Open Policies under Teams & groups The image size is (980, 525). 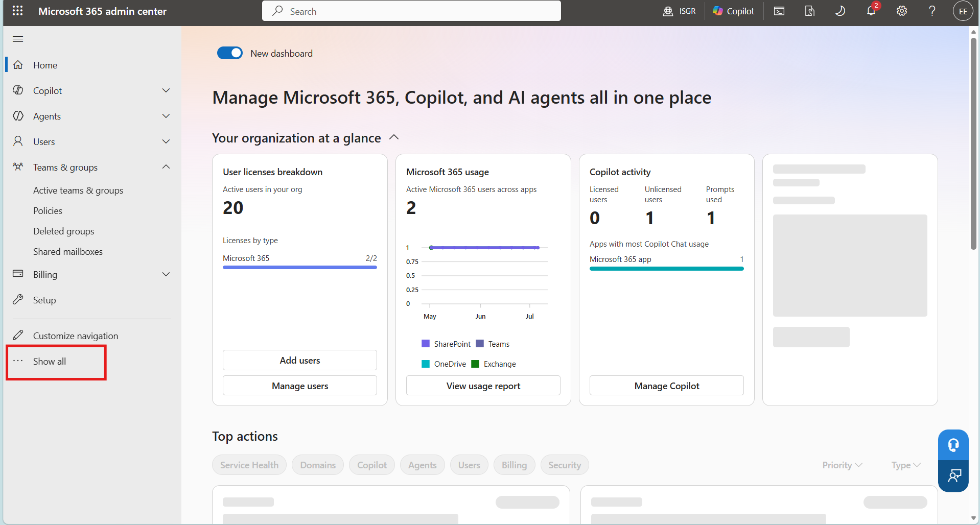[48, 210]
